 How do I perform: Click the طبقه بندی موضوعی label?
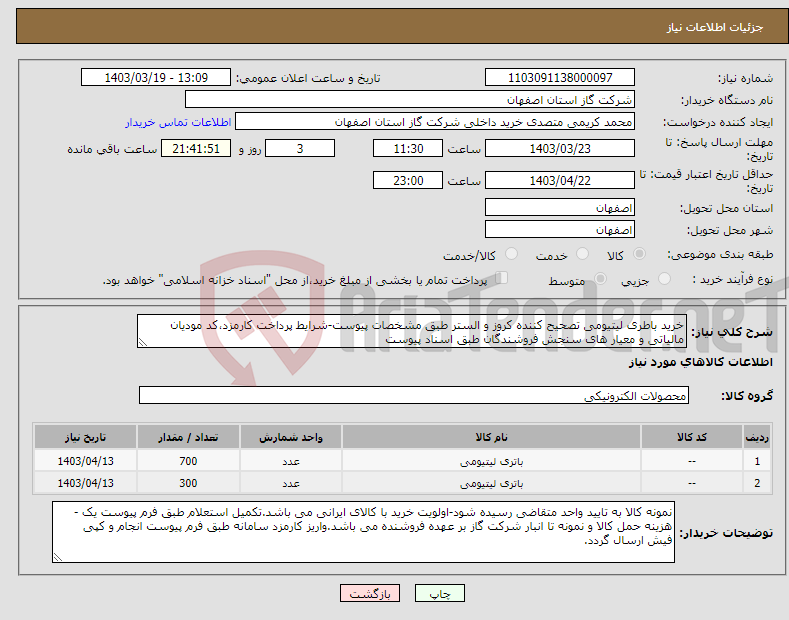[x=720, y=255]
